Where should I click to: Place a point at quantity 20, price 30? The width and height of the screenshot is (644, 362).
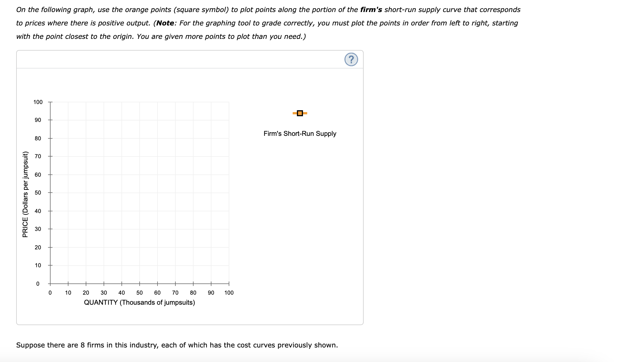[x=86, y=229]
